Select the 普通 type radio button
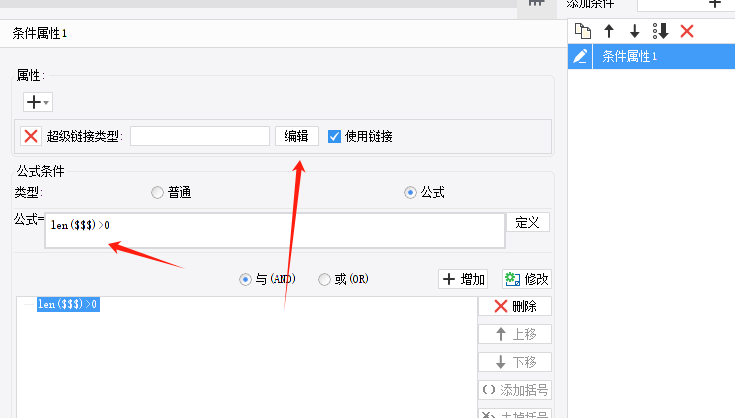The image size is (735, 418). (158, 193)
